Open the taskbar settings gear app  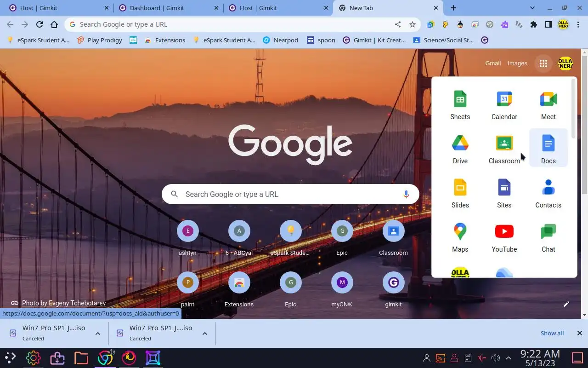click(x=33, y=358)
